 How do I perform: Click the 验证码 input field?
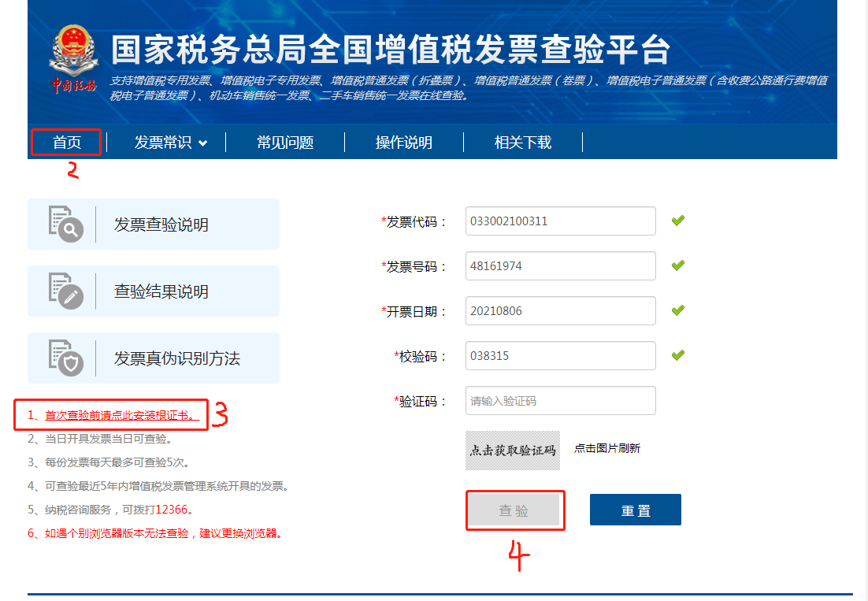(560, 400)
